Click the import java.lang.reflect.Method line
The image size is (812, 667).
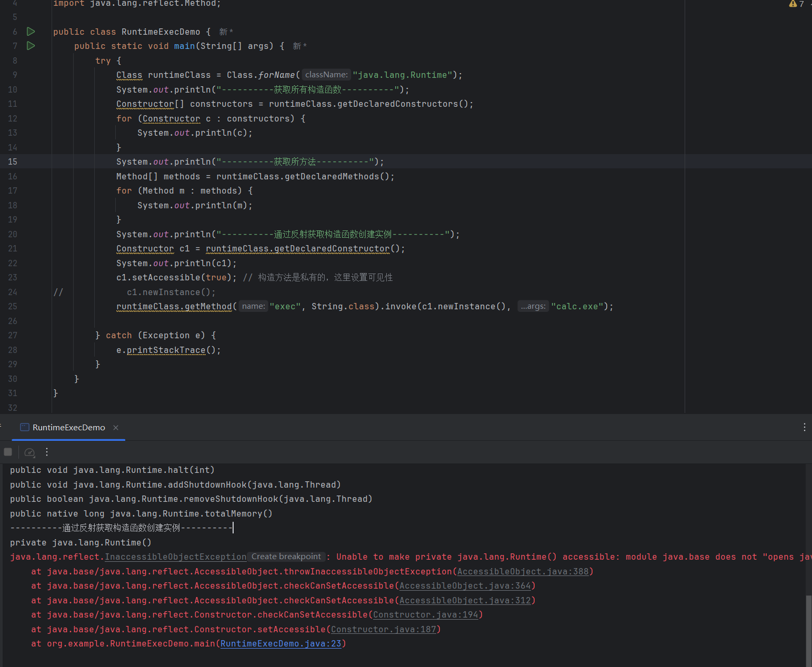tap(137, 4)
